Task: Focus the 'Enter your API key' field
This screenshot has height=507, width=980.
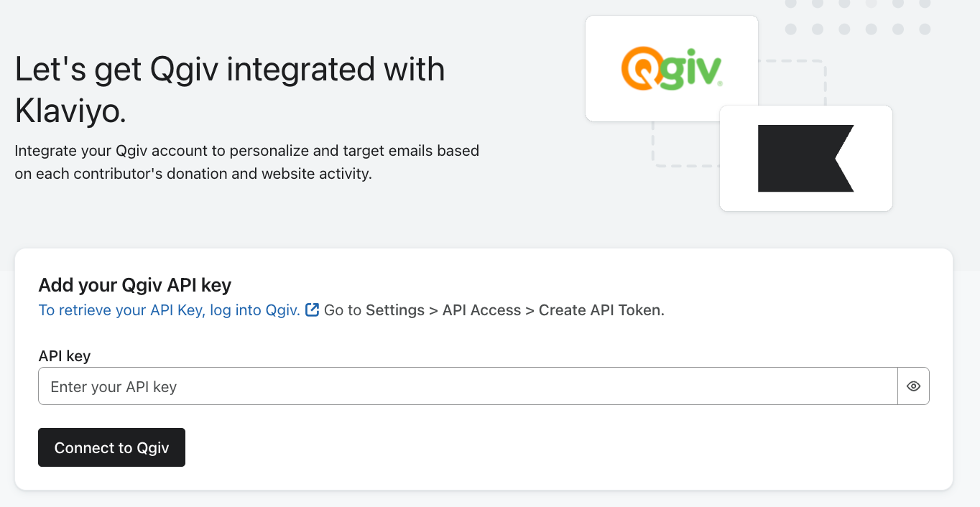Action: click(467, 386)
